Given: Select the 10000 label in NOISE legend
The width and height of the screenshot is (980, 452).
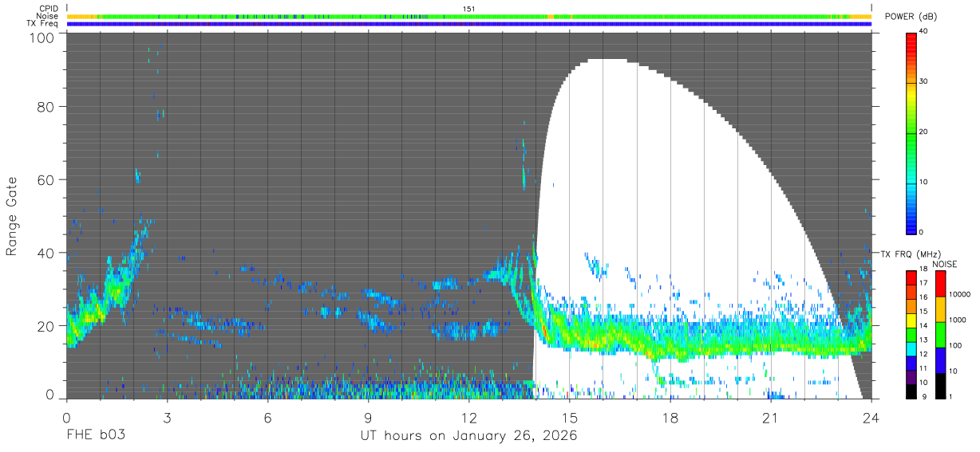Looking at the screenshot, I should (x=961, y=294).
